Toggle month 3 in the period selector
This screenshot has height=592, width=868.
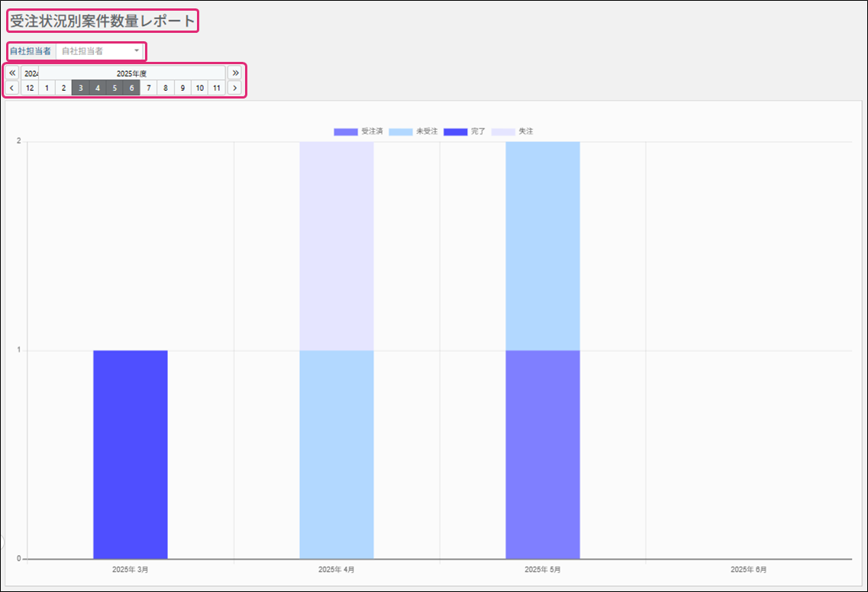pyautogui.click(x=80, y=88)
